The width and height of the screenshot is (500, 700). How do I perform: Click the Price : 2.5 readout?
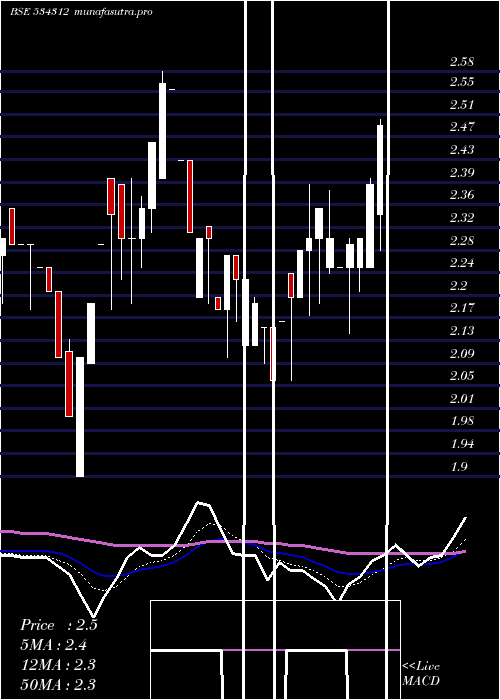(x=58, y=625)
